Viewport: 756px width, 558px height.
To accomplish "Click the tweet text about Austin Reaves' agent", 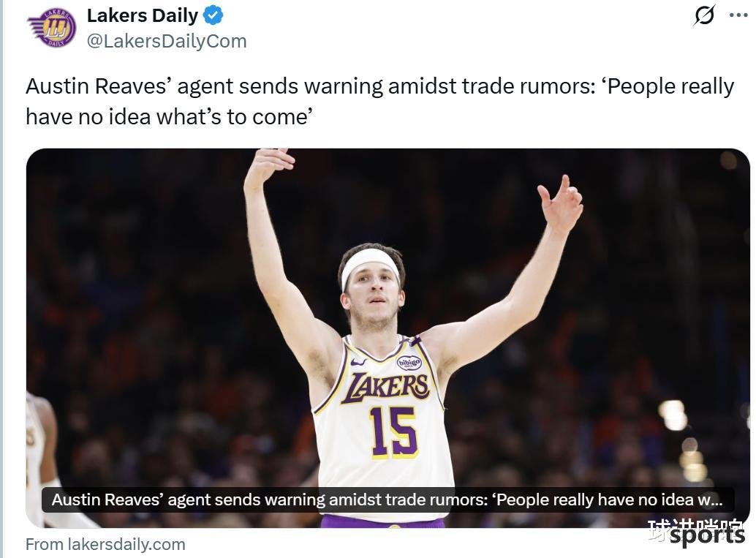I will point(379,101).
